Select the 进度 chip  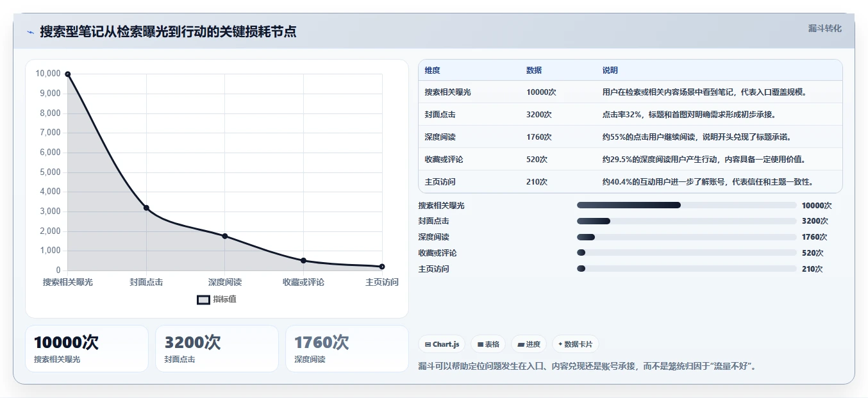[529, 344]
